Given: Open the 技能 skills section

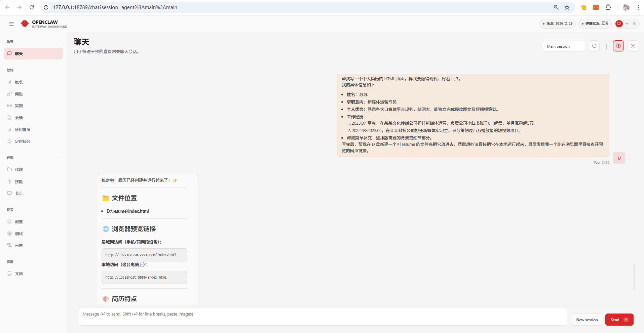Looking at the screenshot, I should click(x=19, y=181).
